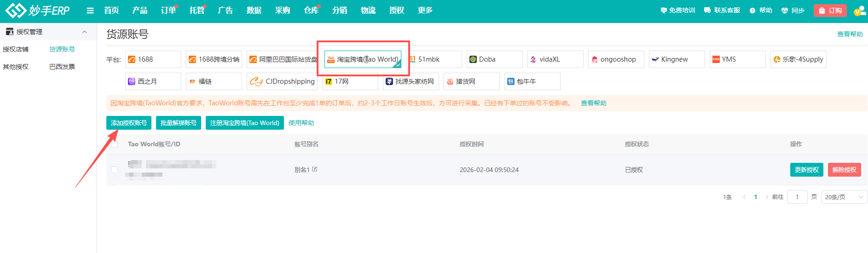Viewport: 868px width, 253px height.
Task: Open the 首页 menu
Action: [x=111, y=10]
